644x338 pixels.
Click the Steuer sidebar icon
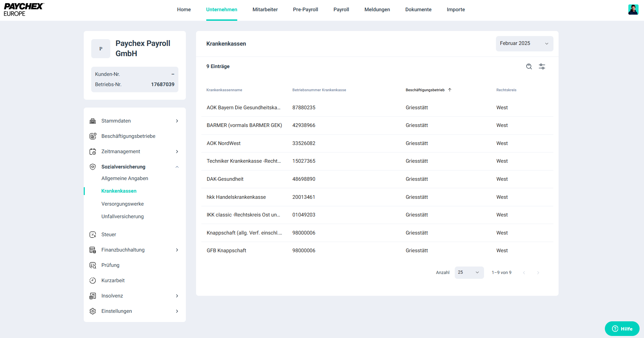[93, 235]
